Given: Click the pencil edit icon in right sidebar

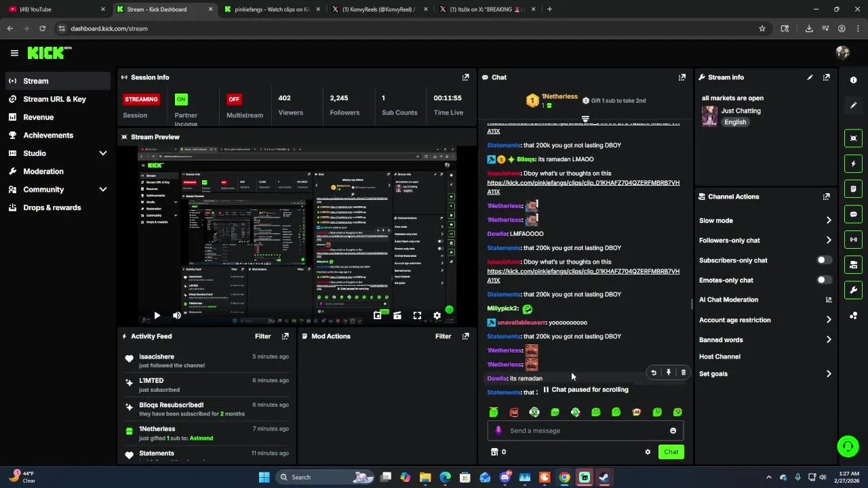Looking at the screenshot, I should pos(853,105).
